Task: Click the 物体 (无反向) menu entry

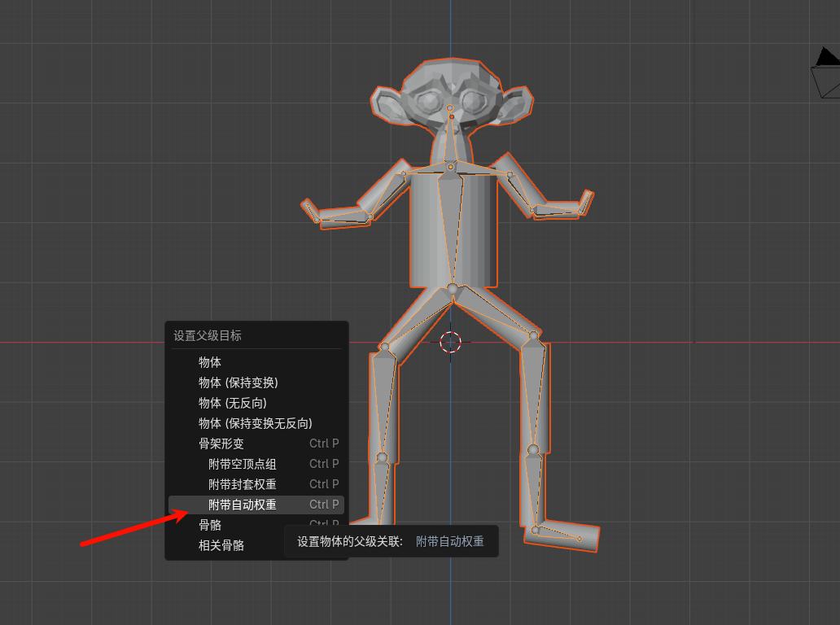Action: (232, 403)
